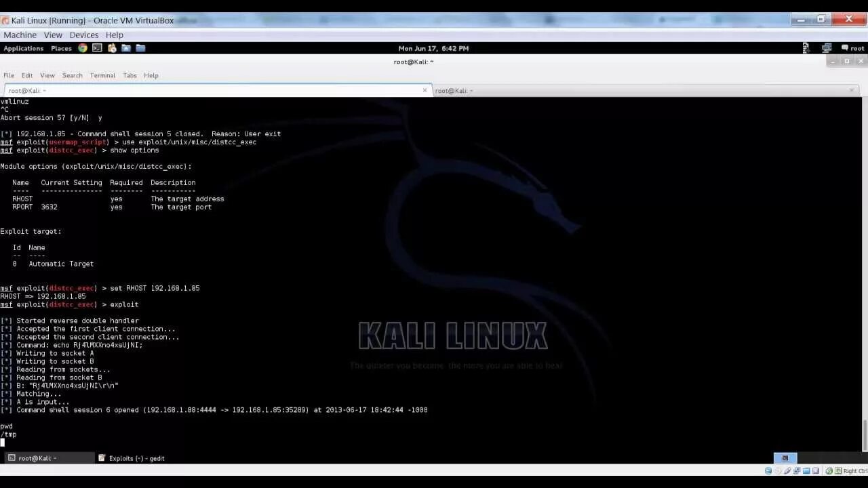
Task: Open the Edit menu in terminal
Action: (x=27, y=75)
